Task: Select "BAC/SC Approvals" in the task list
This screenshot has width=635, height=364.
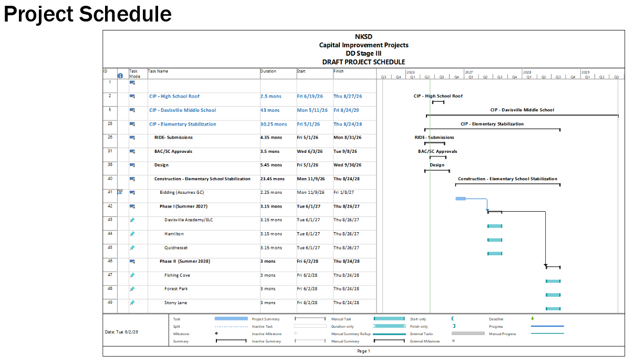Action: (x=173, y=151)
